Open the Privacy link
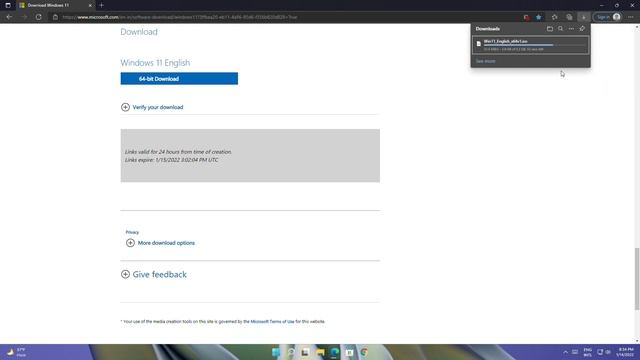 point(132,232)
